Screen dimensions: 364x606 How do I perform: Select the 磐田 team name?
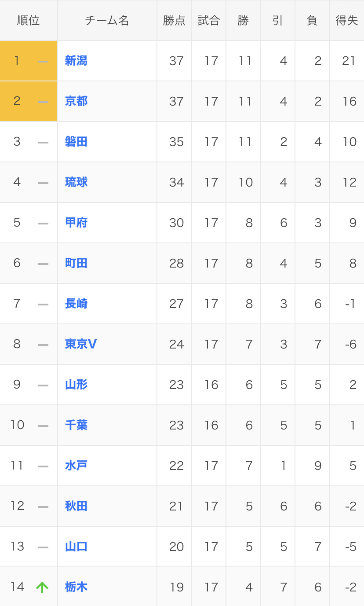point(76,142)
